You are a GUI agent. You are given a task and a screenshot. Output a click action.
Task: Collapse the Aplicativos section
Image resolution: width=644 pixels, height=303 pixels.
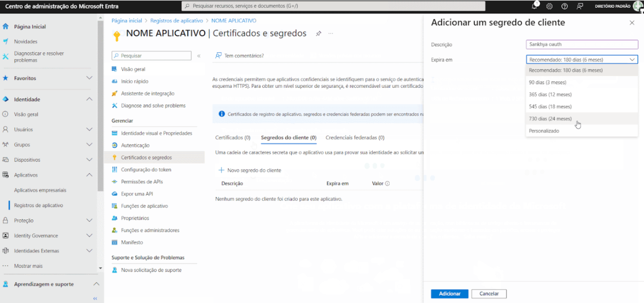coord(89,175)
